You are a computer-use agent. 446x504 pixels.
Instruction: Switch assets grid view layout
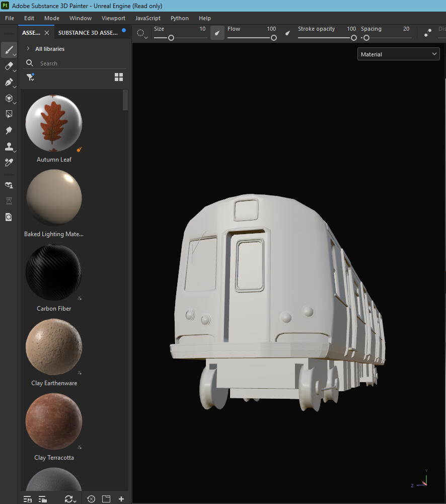(x=119, y=77)
